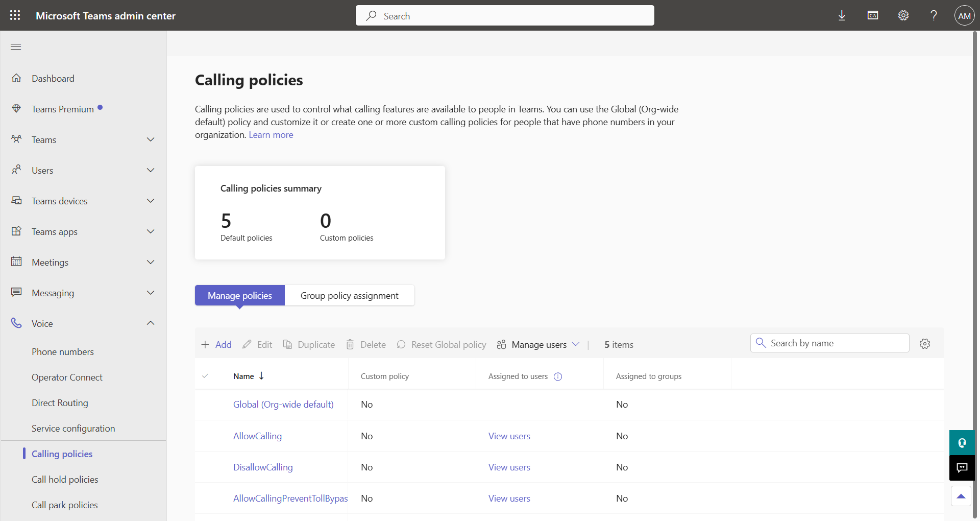980x521 pixels.
Task: Open Direct Routing menu item
Action: pos(60,402)
